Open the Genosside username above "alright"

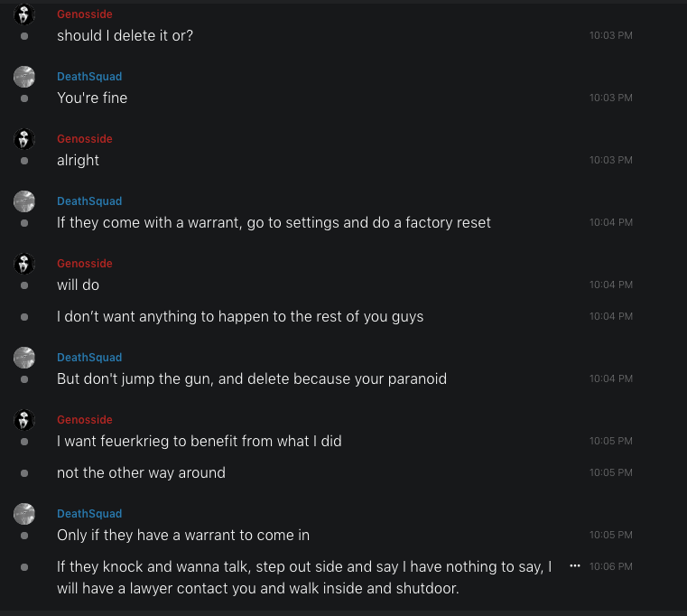click(85, 139)
